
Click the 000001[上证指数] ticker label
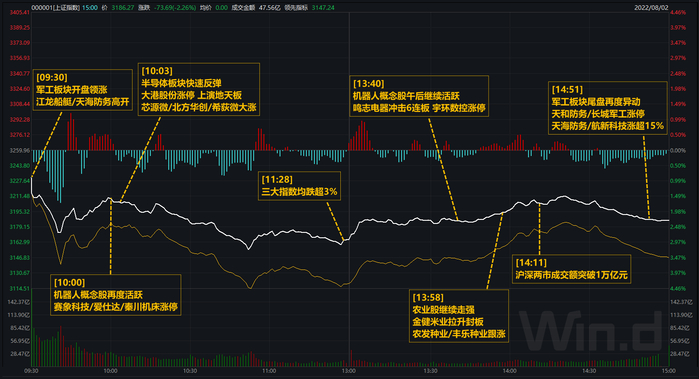click(x=55, y=8)
